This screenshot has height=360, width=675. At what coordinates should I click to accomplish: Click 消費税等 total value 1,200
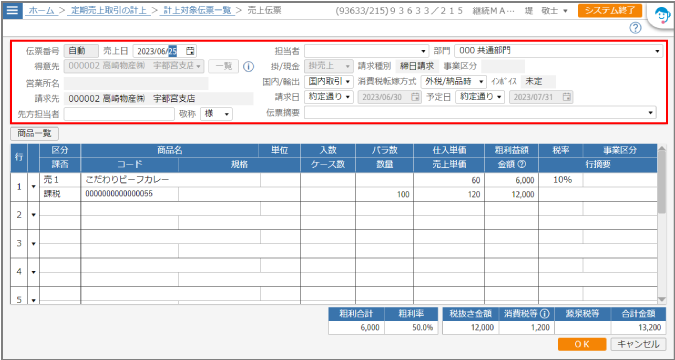pyautogui.click(x=527, y=328)
